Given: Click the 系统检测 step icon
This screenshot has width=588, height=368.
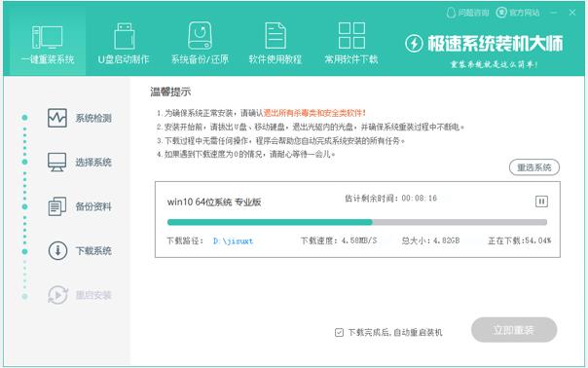Looking at the screenshot, I should [57, 118].
